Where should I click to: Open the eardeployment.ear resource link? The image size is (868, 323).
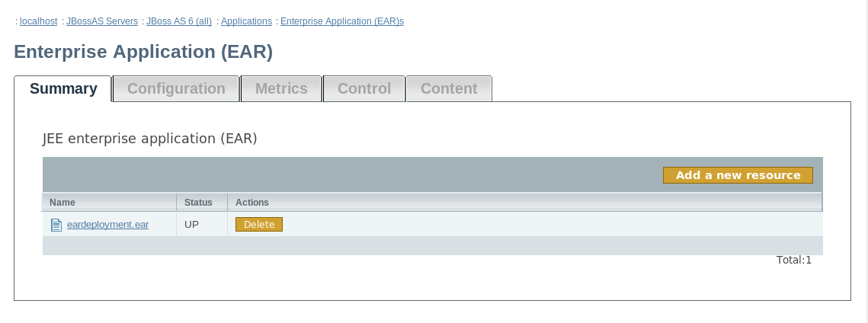(107, 225)
